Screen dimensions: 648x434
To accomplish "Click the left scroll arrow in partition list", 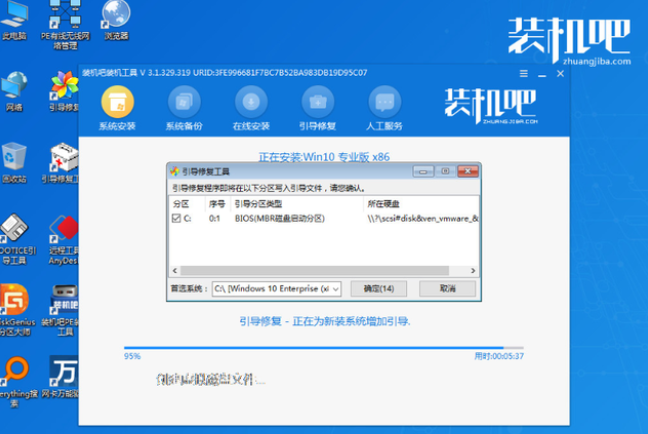I will tap(175, 271).
